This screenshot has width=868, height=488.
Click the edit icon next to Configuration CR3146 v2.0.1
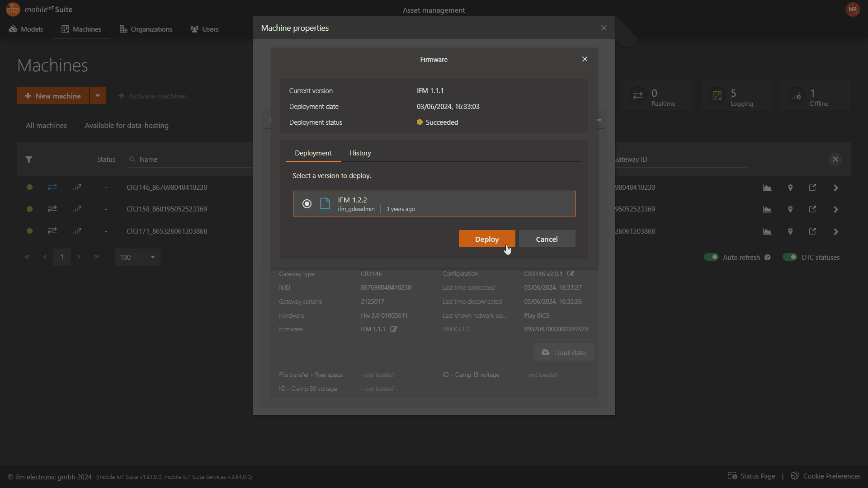pyautogui.click(x=571, y=274)
